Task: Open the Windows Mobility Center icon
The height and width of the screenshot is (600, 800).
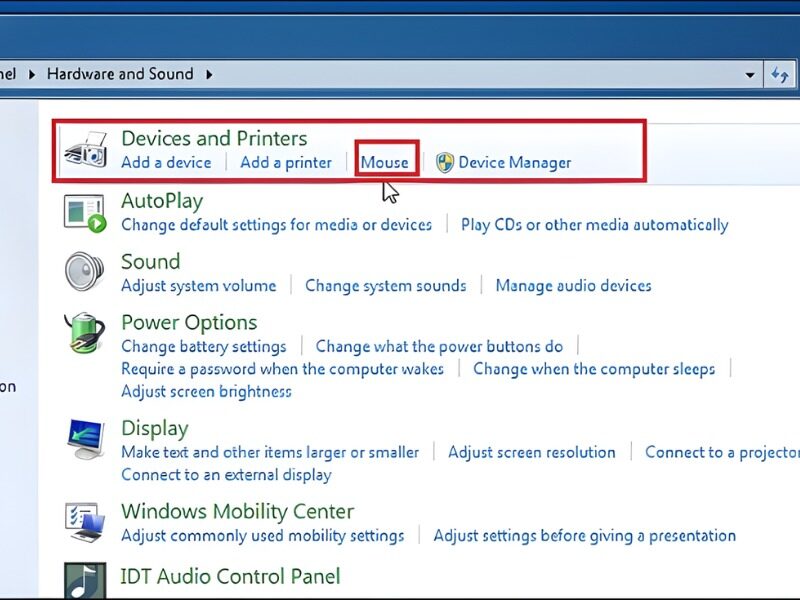Action: 85,523
